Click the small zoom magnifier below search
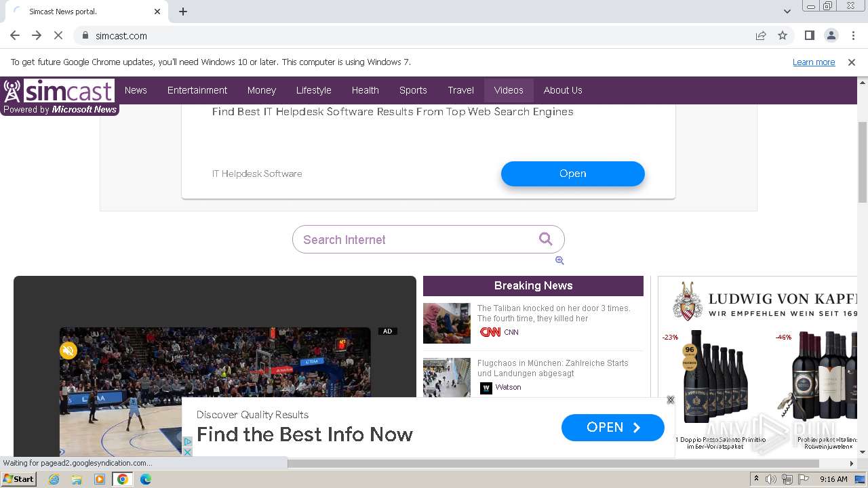The height and width of the screenshot is (488, 868). click(x=559, y=260)
